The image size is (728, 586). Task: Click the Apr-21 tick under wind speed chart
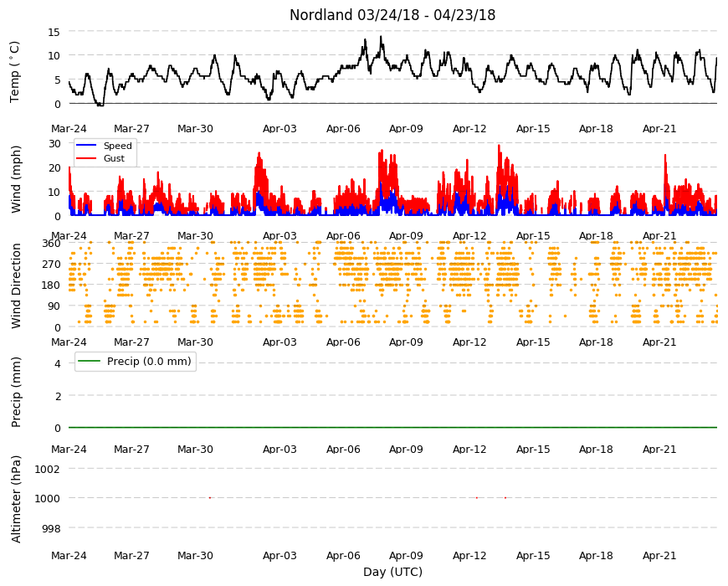(659, 235)
